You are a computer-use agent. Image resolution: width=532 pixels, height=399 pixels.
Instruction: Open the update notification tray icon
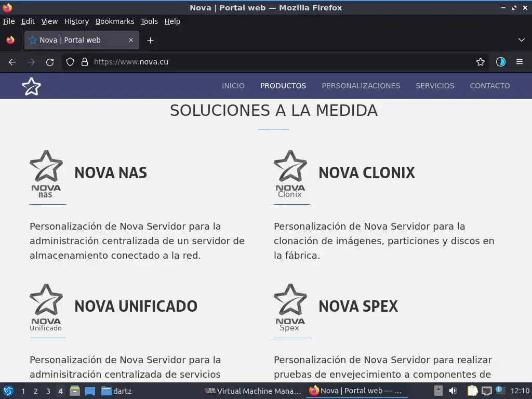coord(499,390)
